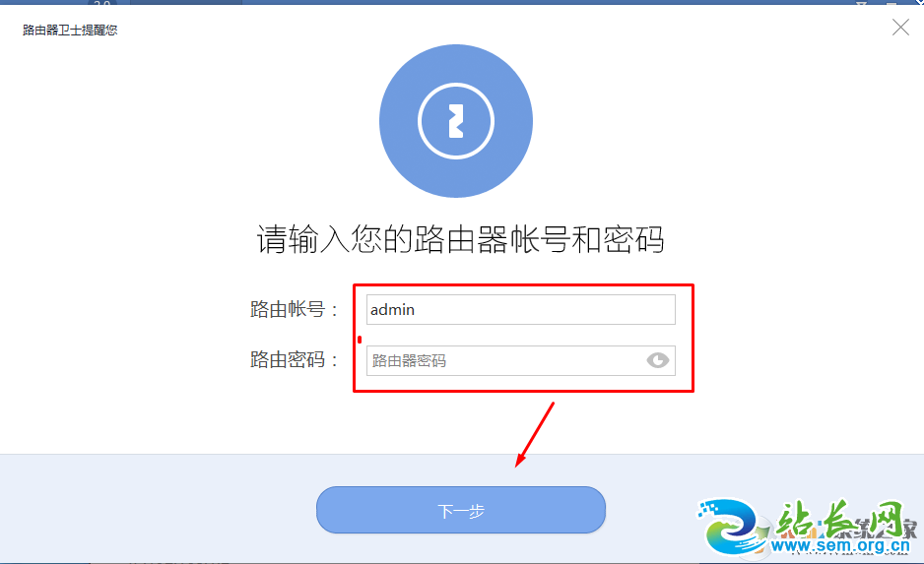This screenshot has height=564, width=924.
Task: Click the minimize icon in the top bar
Action: [x=891, y=2]
